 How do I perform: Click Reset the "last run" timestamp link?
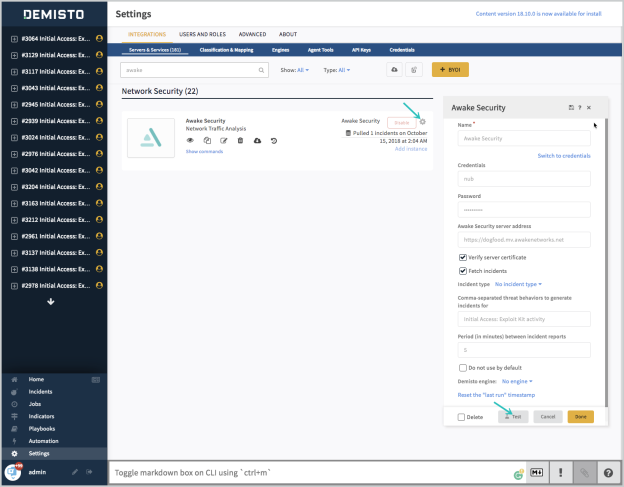coord(496,395)
